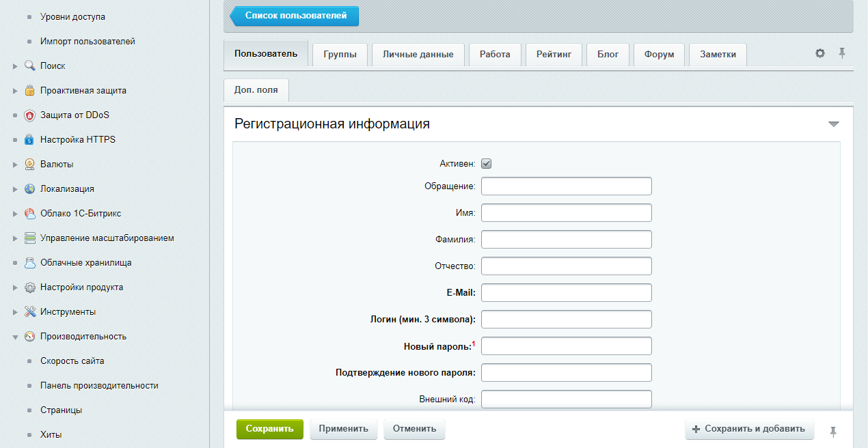The width and height of the screenshot is (868, 448).
Task: Open Страницы under Производительность
Action: click(x=62, y=410)
